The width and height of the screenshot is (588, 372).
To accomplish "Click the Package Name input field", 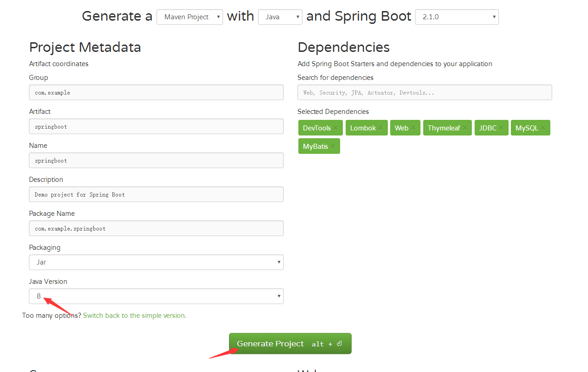I will 156,228.
